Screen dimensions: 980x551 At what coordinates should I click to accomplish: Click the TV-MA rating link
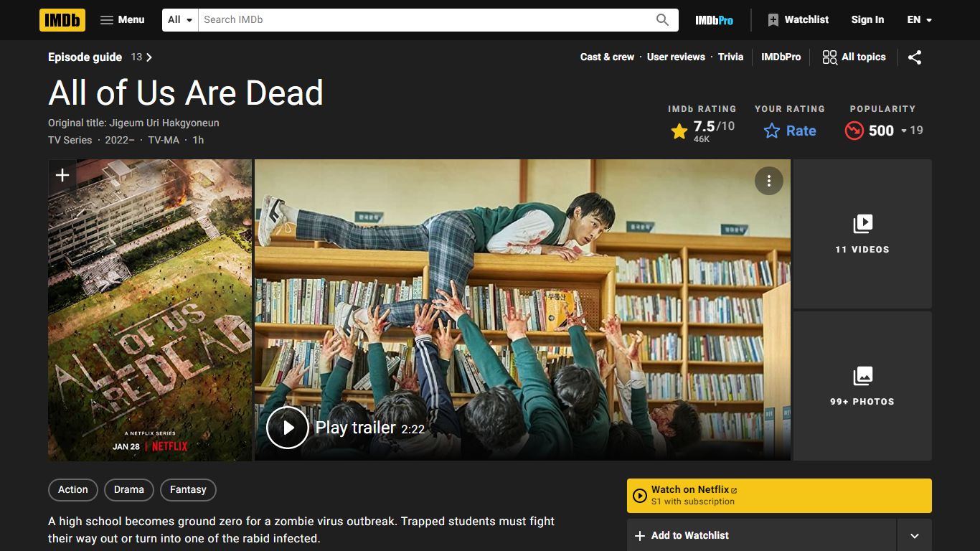(x=164, y=140)
